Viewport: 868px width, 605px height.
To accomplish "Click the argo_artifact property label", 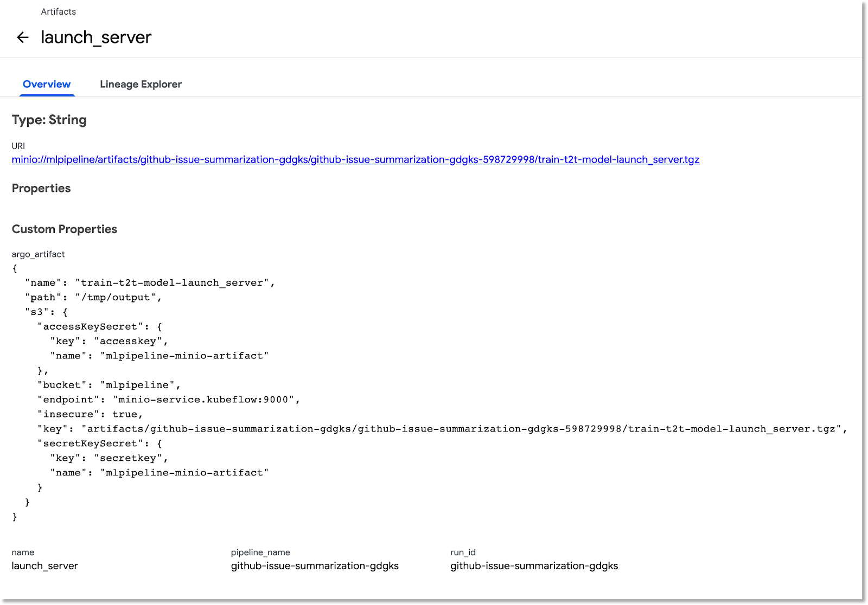I will coord(38,254).
